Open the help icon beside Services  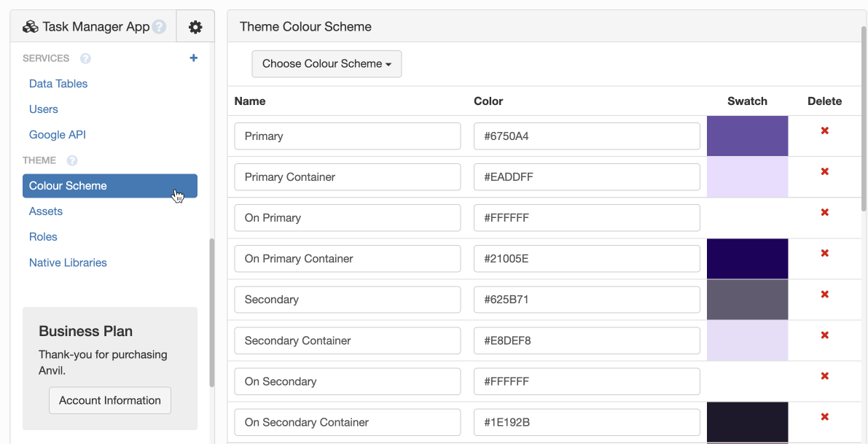click(x=85, y=58)
